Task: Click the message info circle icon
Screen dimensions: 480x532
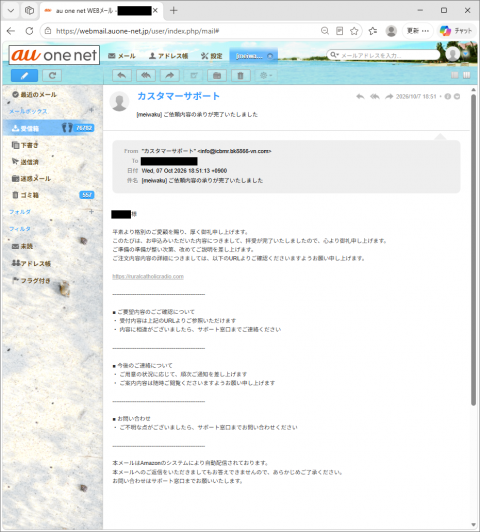Action: point(448,97)
